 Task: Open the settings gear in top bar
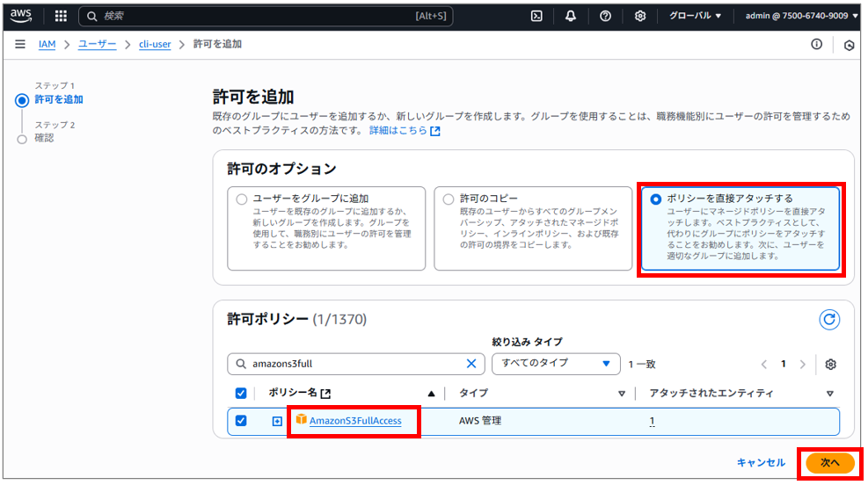pos(640,16)
